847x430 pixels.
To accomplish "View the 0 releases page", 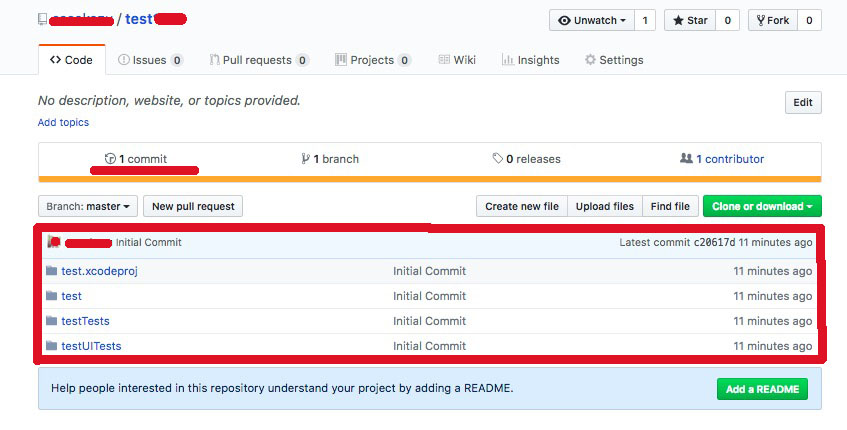I will [527, 159].
